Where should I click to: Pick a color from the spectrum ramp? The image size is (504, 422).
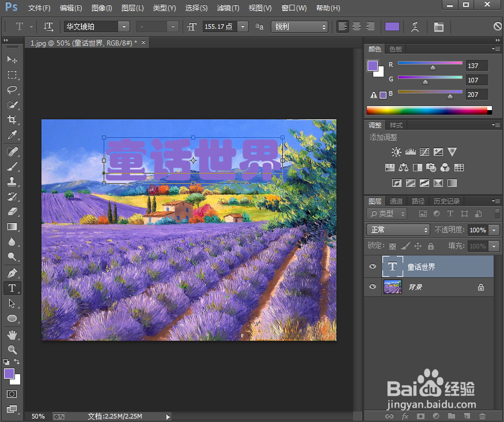pyautogui.click(x=429, y=110)
